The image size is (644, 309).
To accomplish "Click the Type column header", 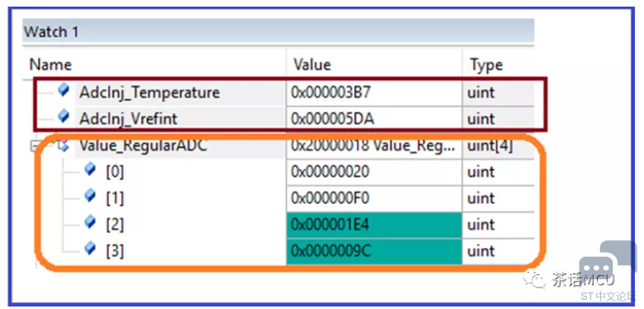I will coord(486,65).
